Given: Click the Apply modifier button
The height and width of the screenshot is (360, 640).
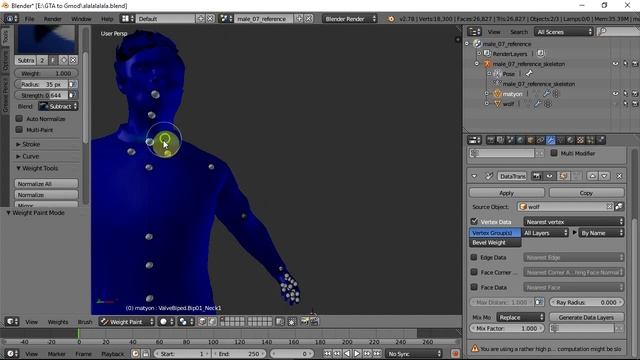Looking at the screenshot, I should (507, 193).
